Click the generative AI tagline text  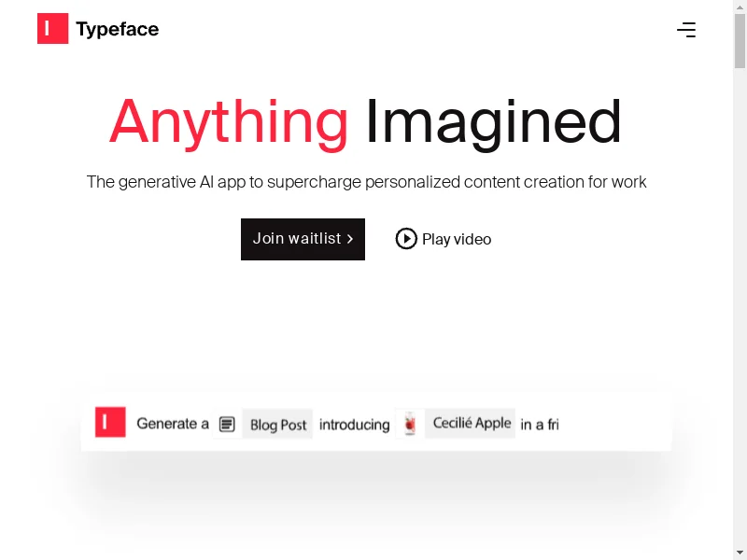(366, 182)
